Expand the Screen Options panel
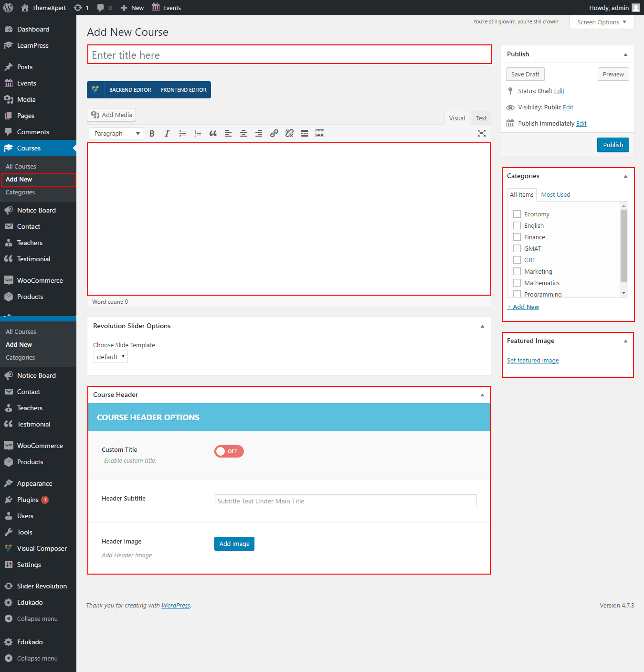 [x=602, y=22]
